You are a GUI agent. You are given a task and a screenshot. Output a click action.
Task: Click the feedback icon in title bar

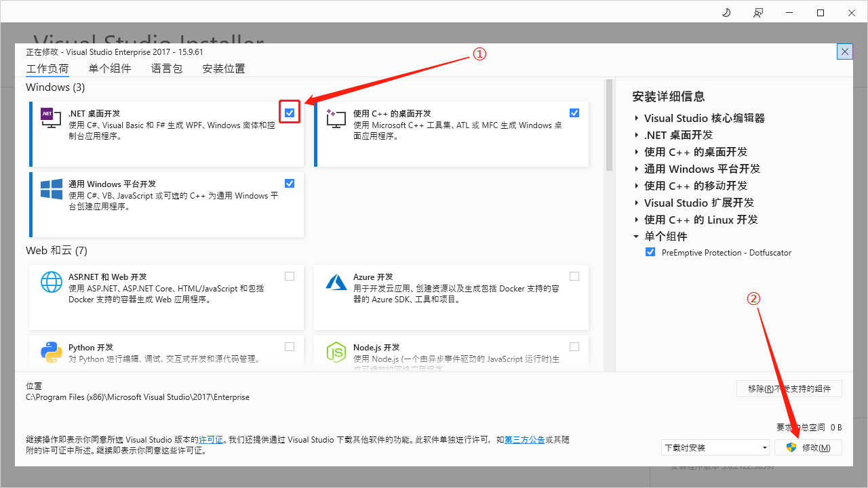click(757, 13)
